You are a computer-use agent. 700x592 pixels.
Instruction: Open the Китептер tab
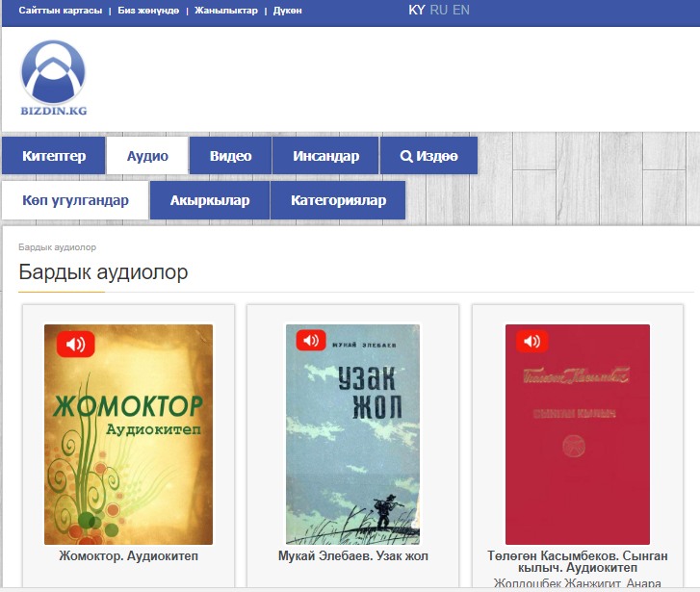54,156
